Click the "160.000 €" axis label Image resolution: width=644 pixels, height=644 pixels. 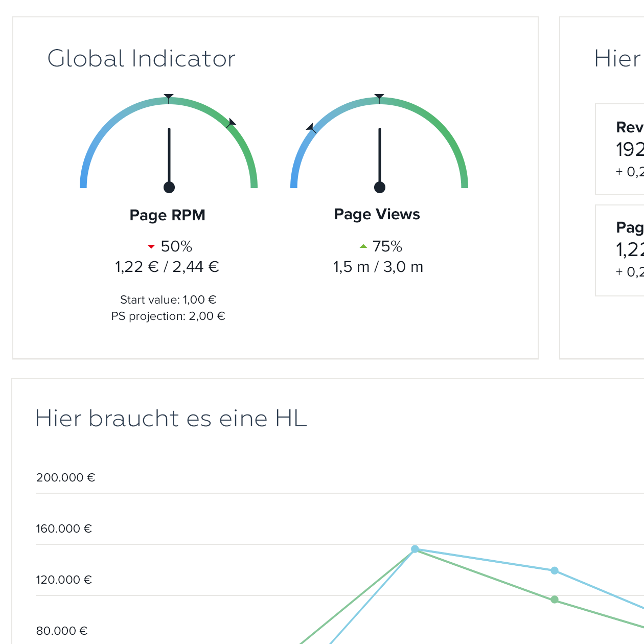(x=64, y=528)
